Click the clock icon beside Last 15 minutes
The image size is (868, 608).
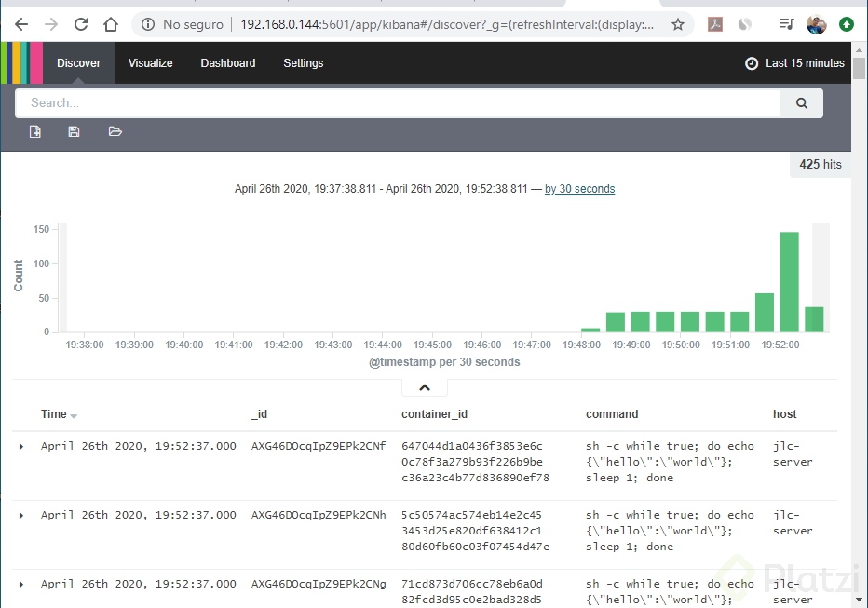pos(750,62)
